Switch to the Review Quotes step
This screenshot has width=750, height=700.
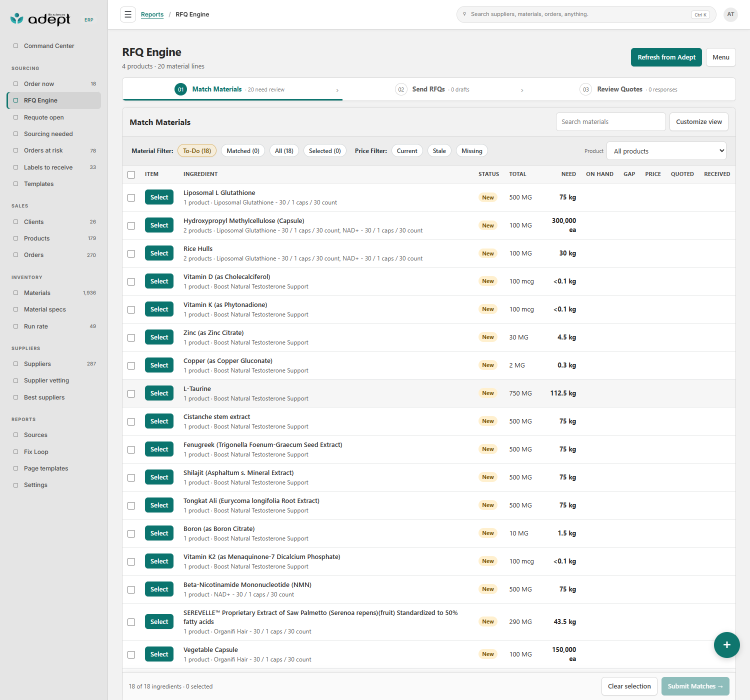point(628,89)
